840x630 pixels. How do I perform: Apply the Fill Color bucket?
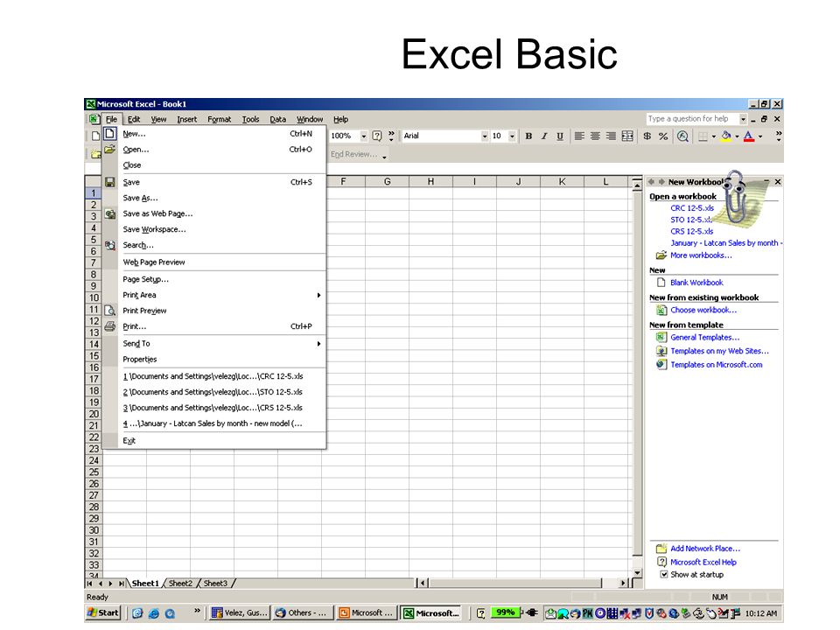pos(726,136)
